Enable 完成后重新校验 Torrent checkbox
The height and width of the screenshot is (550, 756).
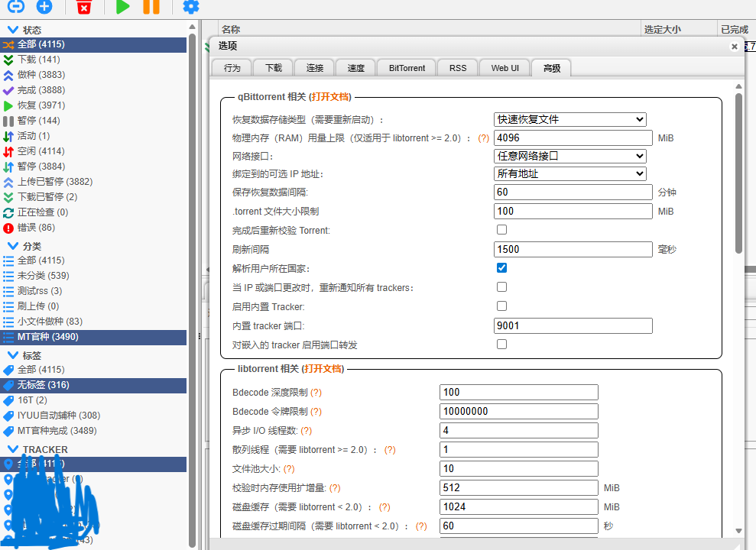501,229
